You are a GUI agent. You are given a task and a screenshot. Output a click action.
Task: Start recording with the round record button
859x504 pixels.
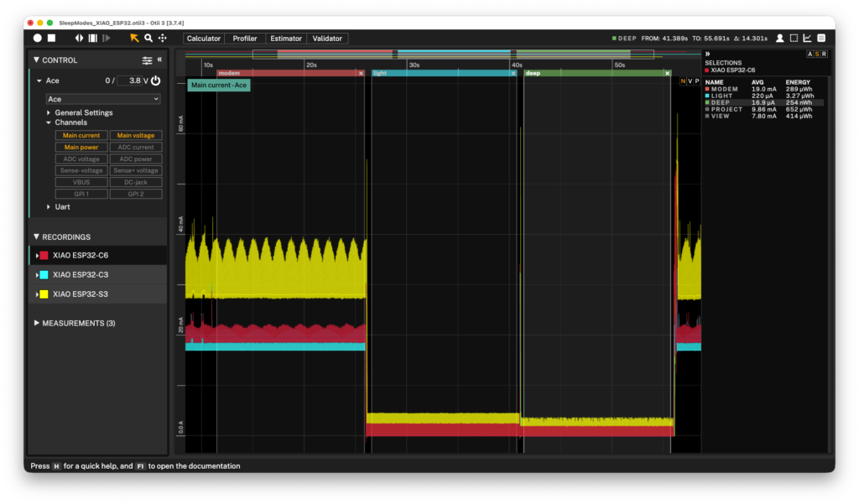click(x=37, y=38)
